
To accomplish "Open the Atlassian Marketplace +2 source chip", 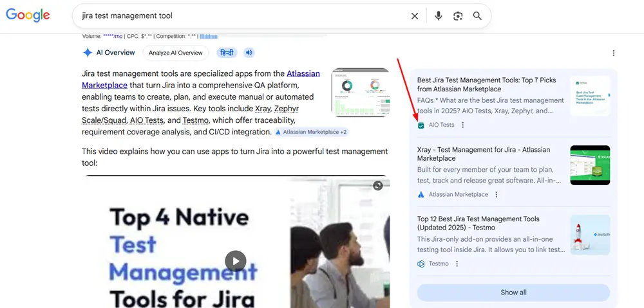I will pyautogui.click(x=311, y=132).
